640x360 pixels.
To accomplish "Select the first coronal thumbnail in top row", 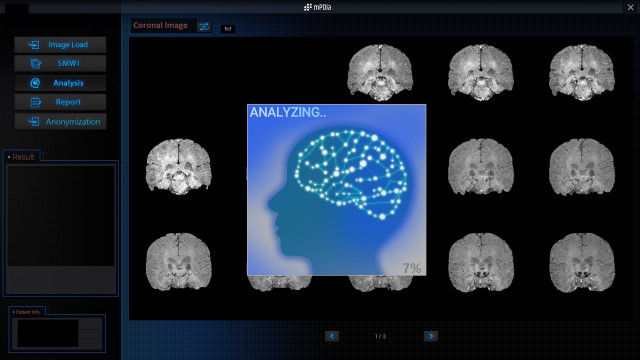I will (x=380, y=73).
